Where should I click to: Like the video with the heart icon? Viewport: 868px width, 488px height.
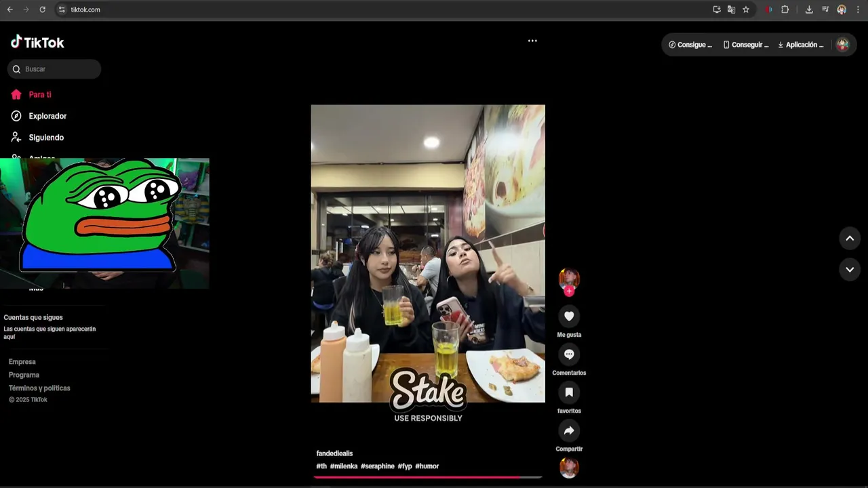pos(569,316)
